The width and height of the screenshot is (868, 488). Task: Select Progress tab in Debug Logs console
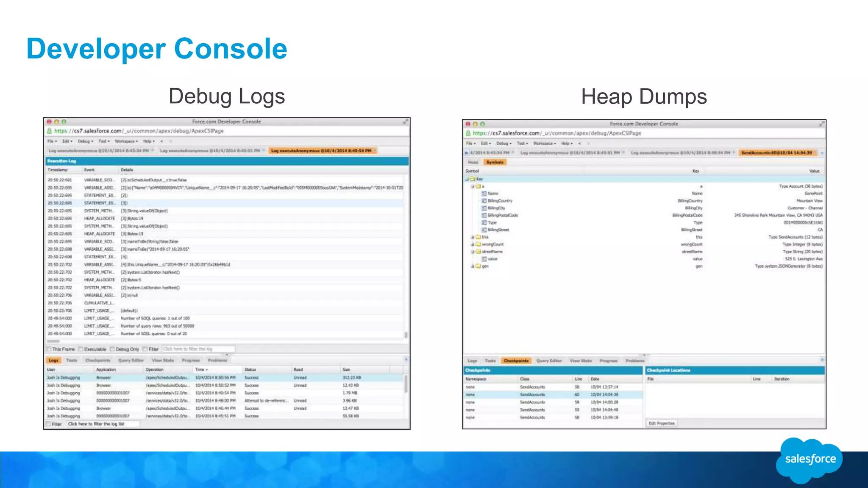191,360
